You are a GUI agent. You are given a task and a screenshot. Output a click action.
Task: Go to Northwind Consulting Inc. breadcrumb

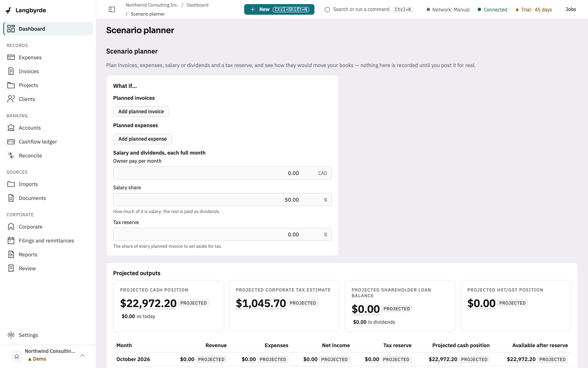[x=152, y=5]
